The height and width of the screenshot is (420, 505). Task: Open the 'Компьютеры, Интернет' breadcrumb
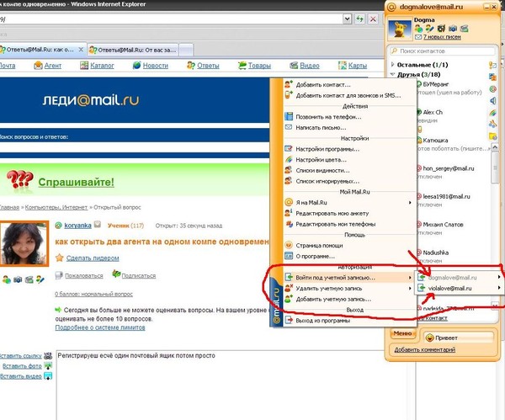point(56,207)
